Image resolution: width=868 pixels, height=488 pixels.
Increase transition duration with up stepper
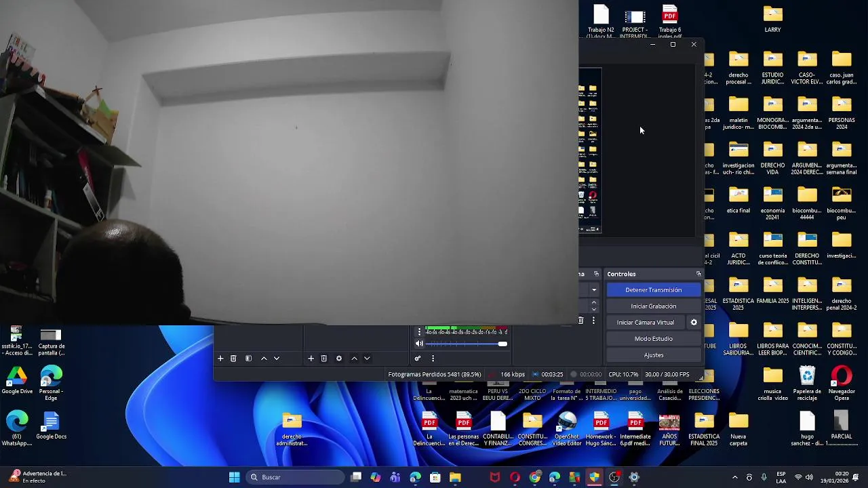point(594,303)
